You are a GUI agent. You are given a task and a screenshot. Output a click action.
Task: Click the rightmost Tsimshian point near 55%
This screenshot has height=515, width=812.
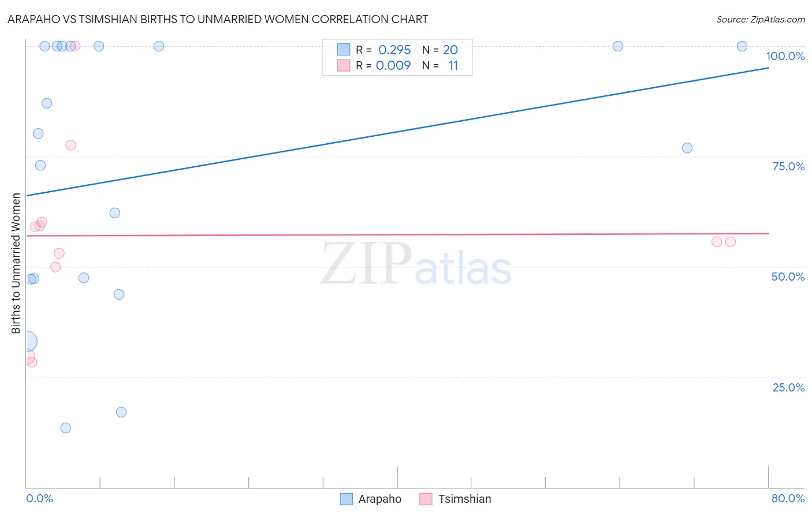731,242
